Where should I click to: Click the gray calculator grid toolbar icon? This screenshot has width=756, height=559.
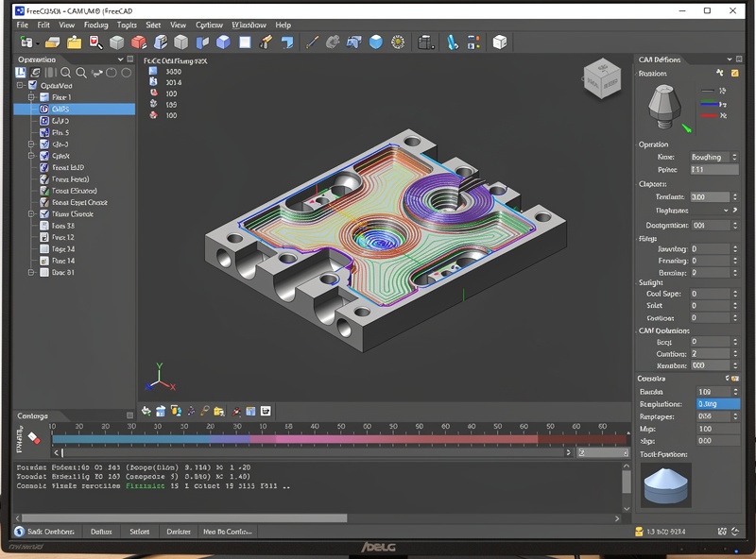point(426,42)
